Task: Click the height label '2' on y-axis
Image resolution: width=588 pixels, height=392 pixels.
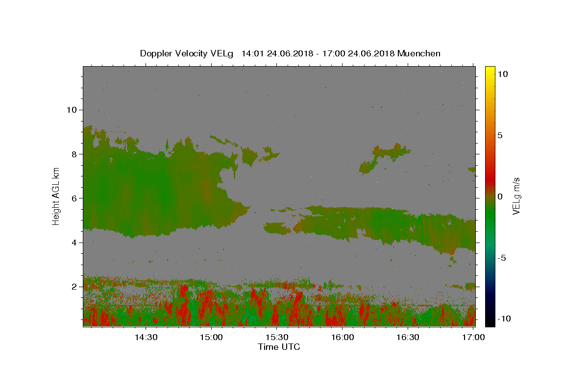Action: point(74,287)
